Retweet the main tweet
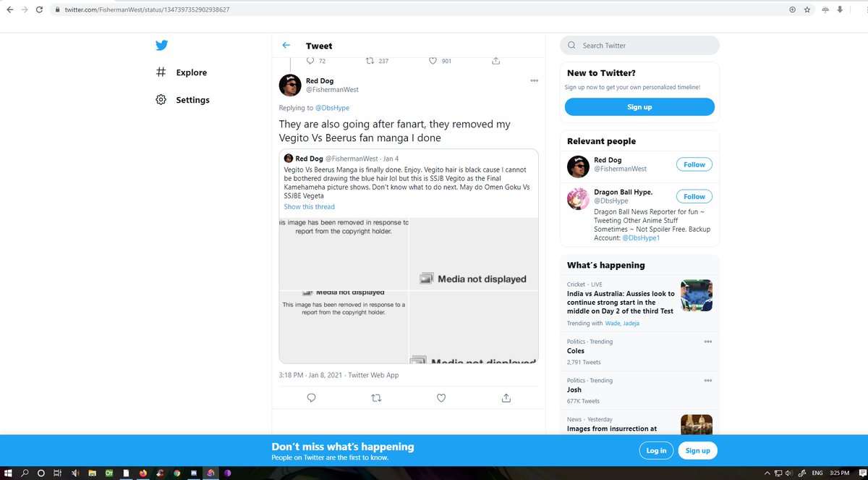 (x=376, y=397)
